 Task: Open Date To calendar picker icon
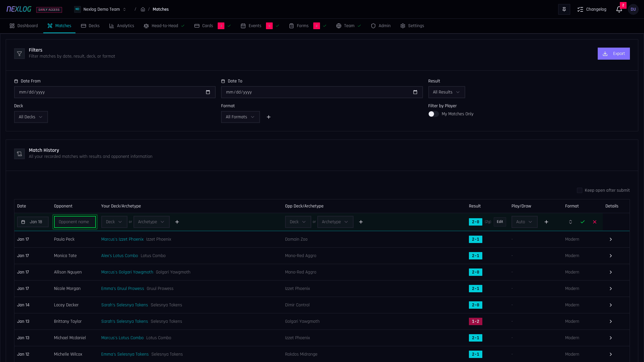tap(415, 92)
